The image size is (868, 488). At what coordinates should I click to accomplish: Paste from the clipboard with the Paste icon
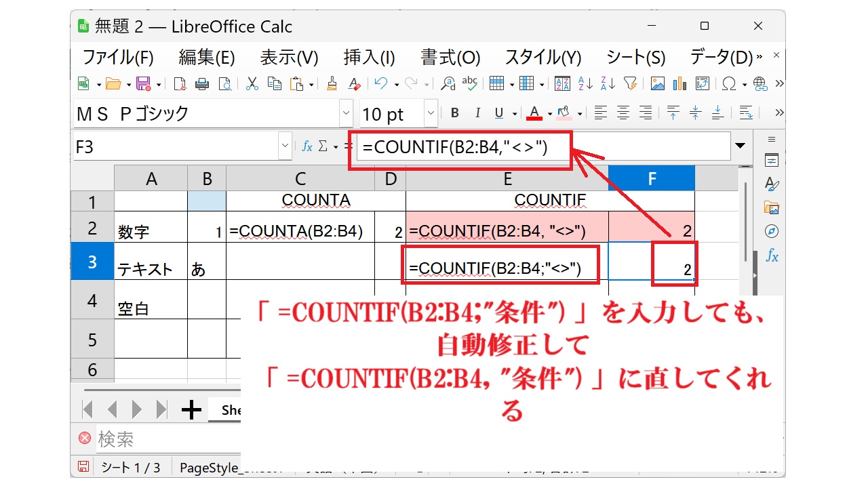(297, 83)
